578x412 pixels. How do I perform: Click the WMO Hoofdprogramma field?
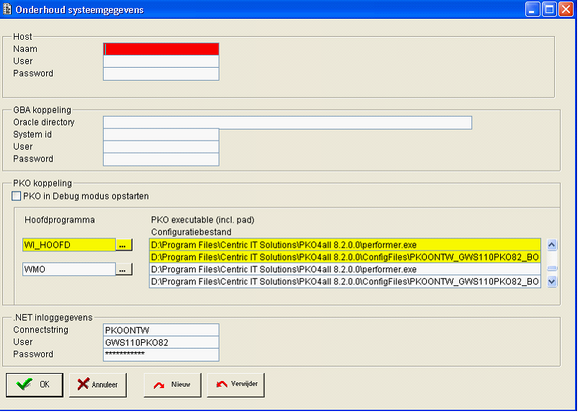pos(69,269)
